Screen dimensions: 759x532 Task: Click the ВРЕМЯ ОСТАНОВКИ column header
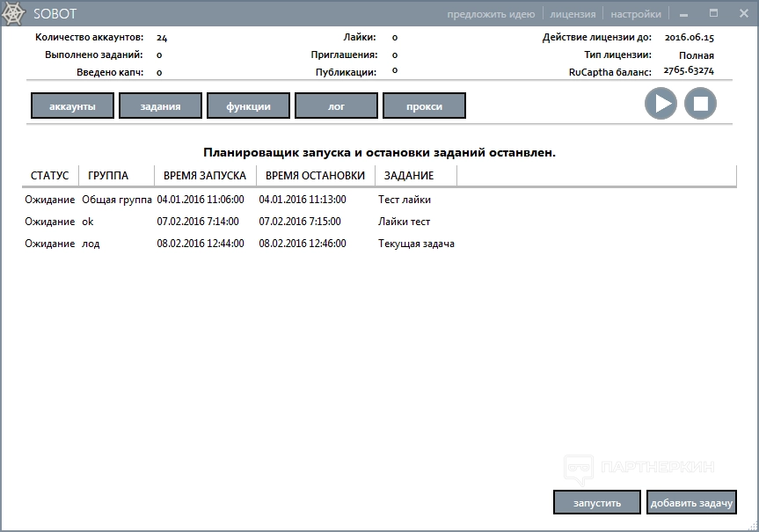click(315, 175)
